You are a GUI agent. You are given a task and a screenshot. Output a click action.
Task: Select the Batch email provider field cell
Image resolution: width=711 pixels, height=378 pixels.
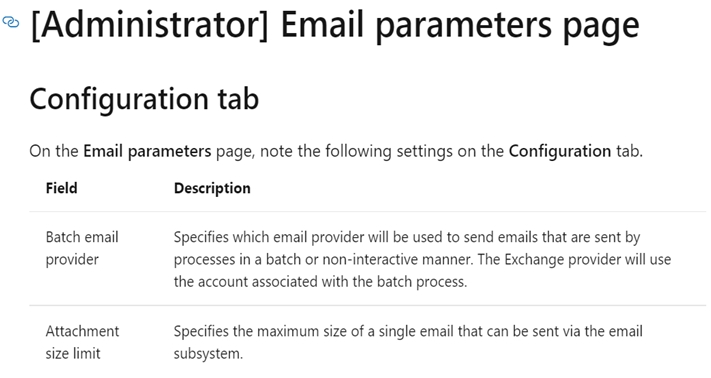[x=82, y=248]
